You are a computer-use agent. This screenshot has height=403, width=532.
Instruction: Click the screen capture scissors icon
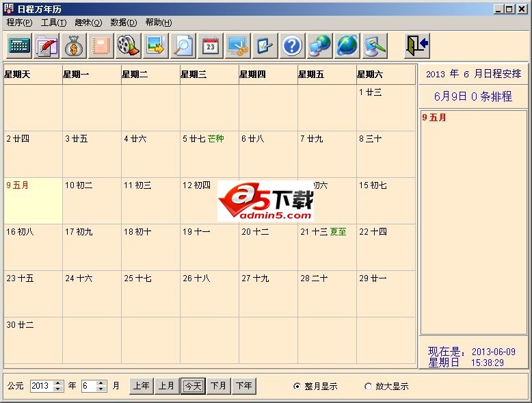tap(238, 45)
